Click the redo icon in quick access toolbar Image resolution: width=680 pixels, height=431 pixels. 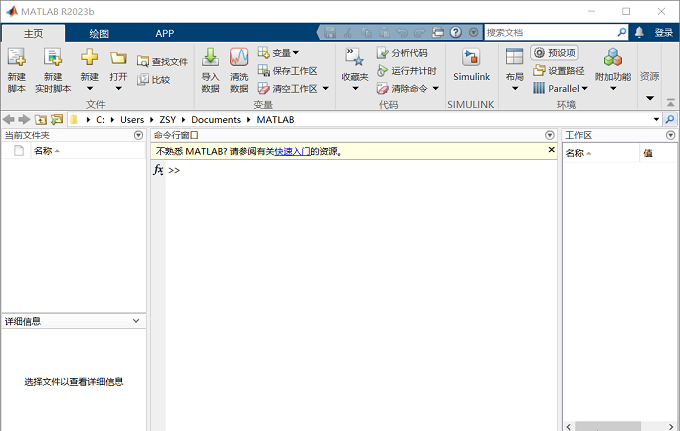coord(419,33)
